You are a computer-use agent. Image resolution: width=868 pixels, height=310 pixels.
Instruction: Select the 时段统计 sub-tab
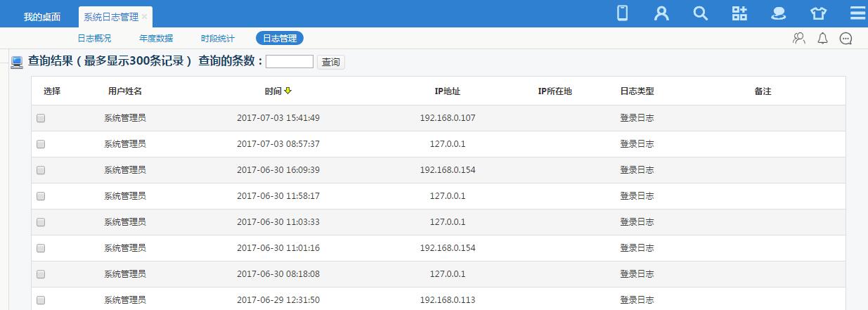pyautogui.click(x=218, y=39)
